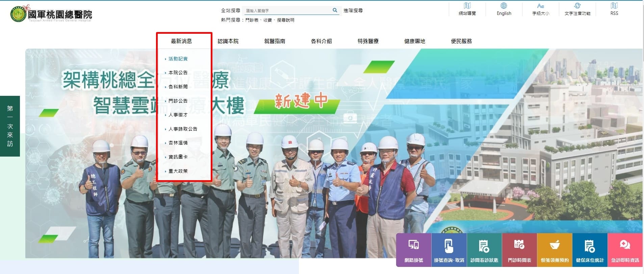Screen dimensions: 644x274
Task: Open the RSS feed icon
Action: (x=614, y=9)
